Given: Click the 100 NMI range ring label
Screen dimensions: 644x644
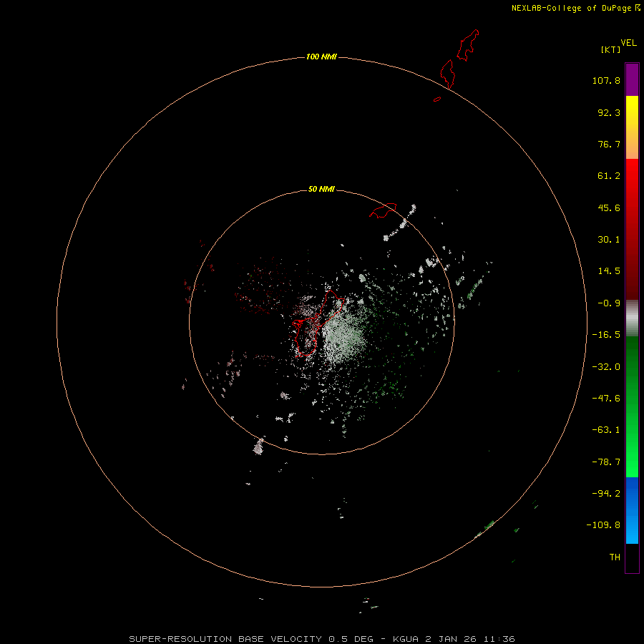Looking at the screenshot, I should coord(321,57).
